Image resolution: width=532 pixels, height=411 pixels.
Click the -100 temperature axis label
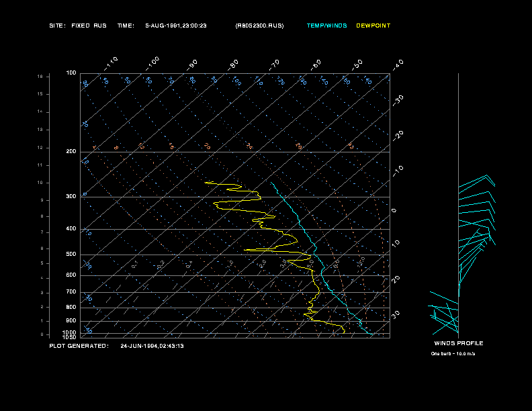152,64
